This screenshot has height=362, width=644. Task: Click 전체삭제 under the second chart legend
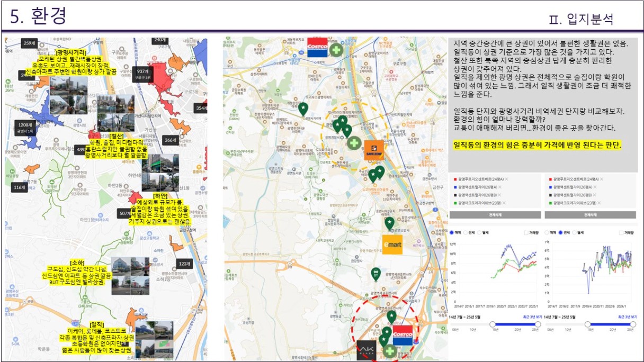(x=590, y=215)
